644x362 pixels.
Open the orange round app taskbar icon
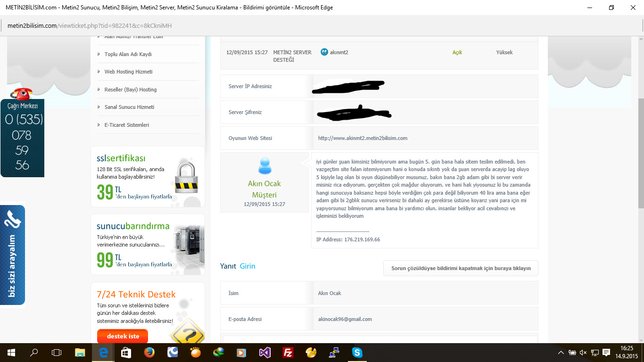(196, 352)
